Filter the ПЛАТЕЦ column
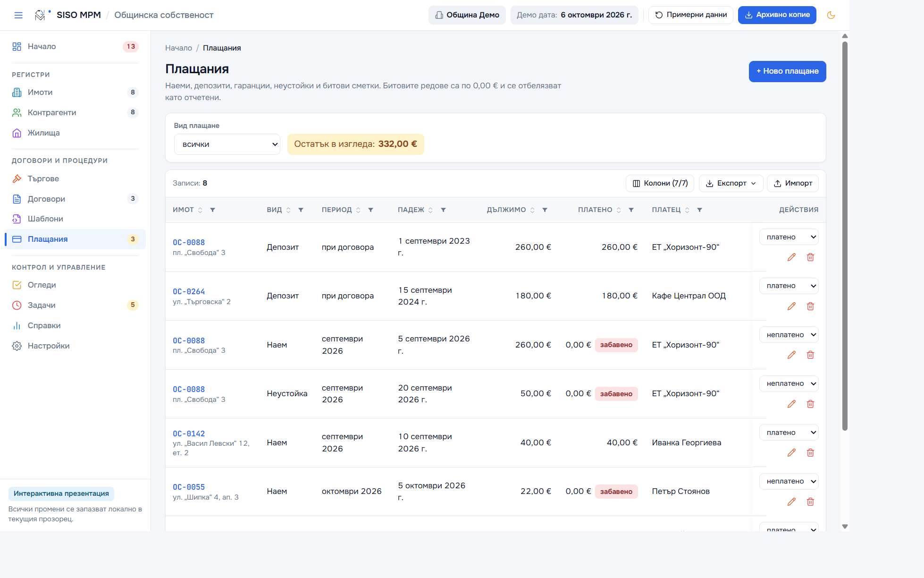Image resolution: width=924 pixels, height=578 pixels. [x=700, y=210]
